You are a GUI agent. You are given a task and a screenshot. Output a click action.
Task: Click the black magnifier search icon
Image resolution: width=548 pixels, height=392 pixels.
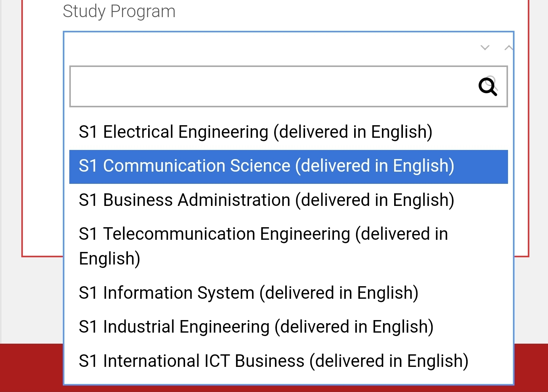pyautogui.click(x=487, y=87)
